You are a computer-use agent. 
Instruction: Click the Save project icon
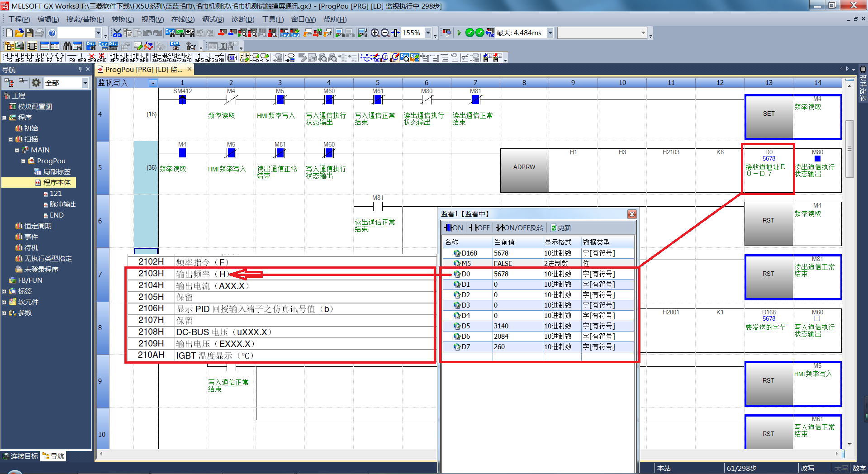tap(29, 33)
